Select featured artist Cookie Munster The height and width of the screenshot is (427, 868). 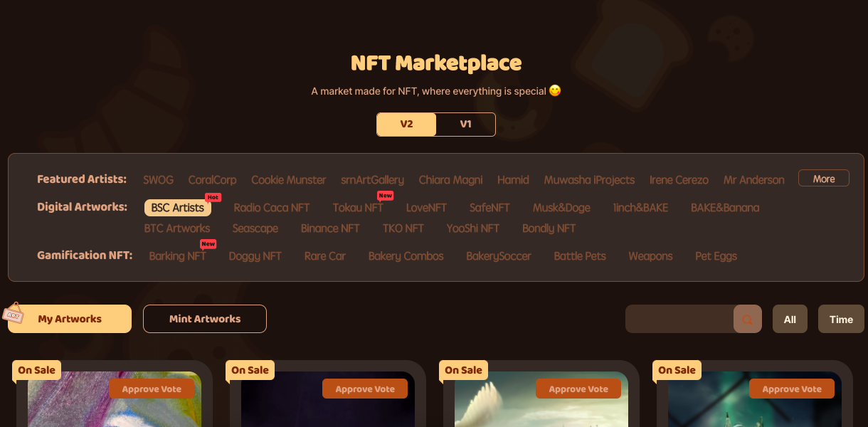(x=288, y=180)
